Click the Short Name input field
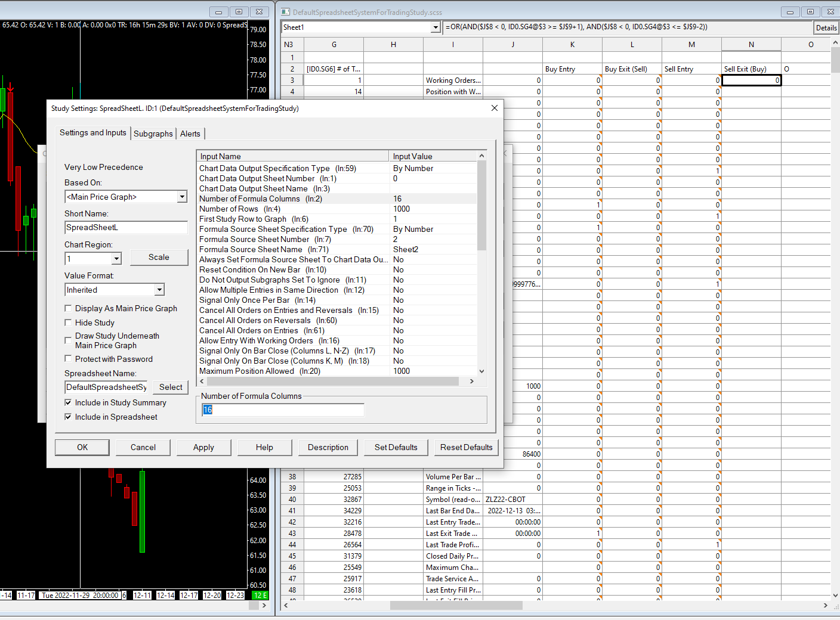This screenshot has height=620, width=840. pos(126,227)
